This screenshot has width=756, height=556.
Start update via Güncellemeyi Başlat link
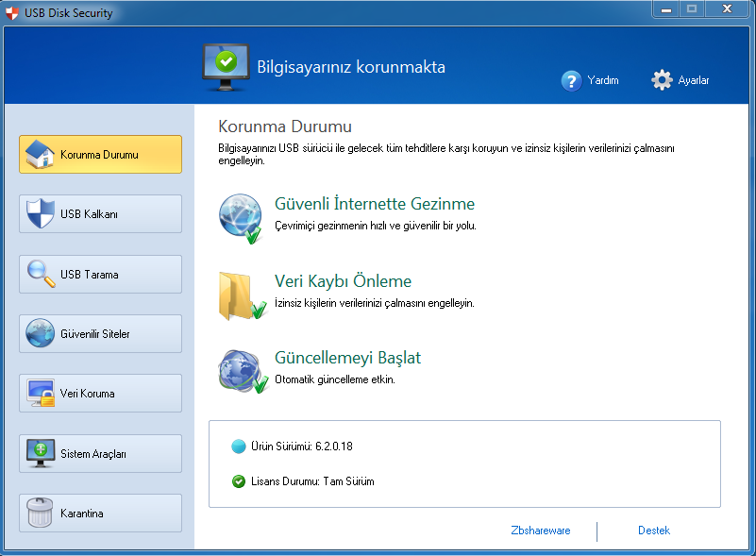coord(347,358)
